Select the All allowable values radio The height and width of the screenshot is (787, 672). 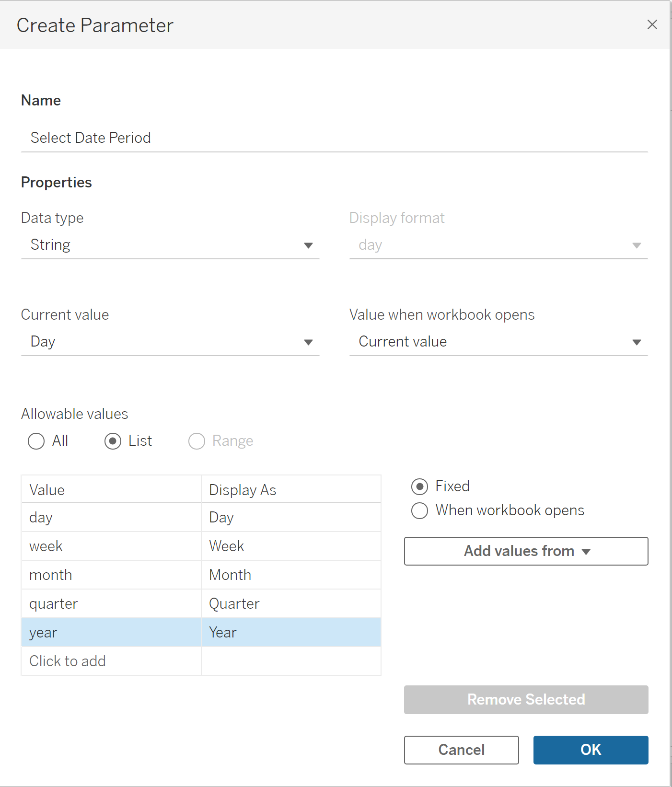tap(36, 441)
